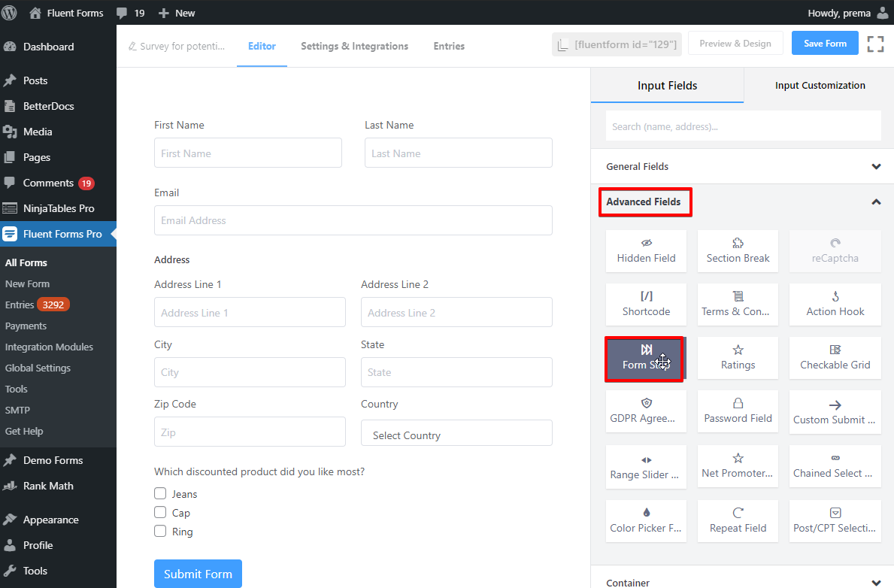The height and width of the screenshot is (588, 894).
Task: Click the Address Line 1 input
Action: [x=250, y=312]
